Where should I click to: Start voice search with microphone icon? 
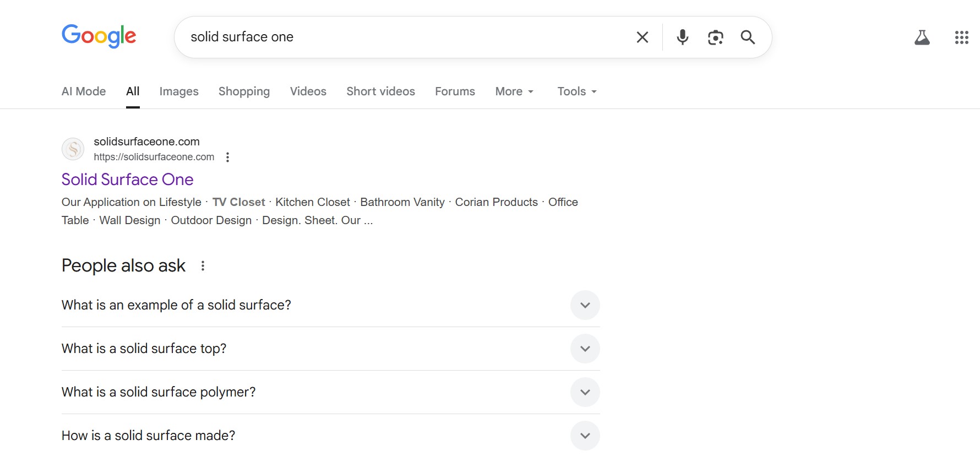(x=682, y=37)
